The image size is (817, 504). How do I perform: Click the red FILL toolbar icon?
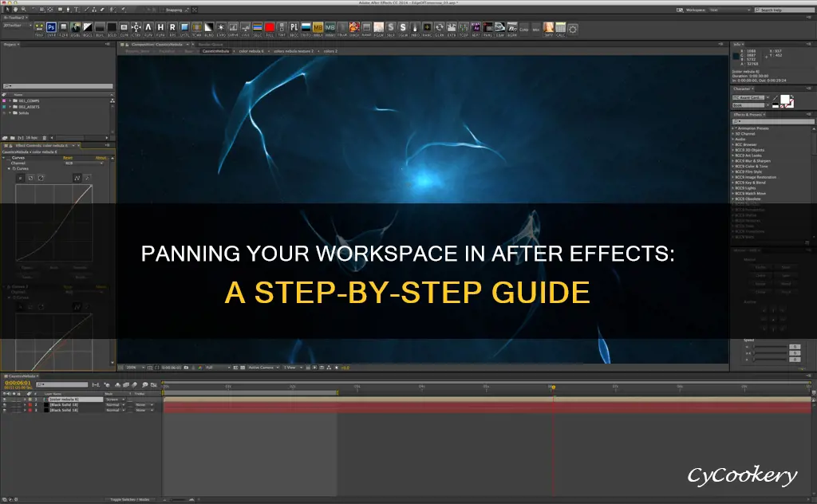point(270,27)
